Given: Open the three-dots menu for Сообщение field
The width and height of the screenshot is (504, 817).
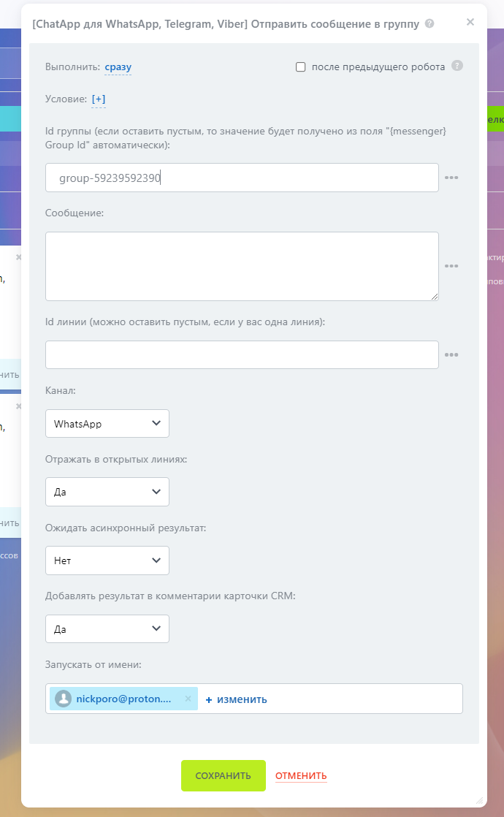Looking at the screenshot, I should [x=451, y=267].
